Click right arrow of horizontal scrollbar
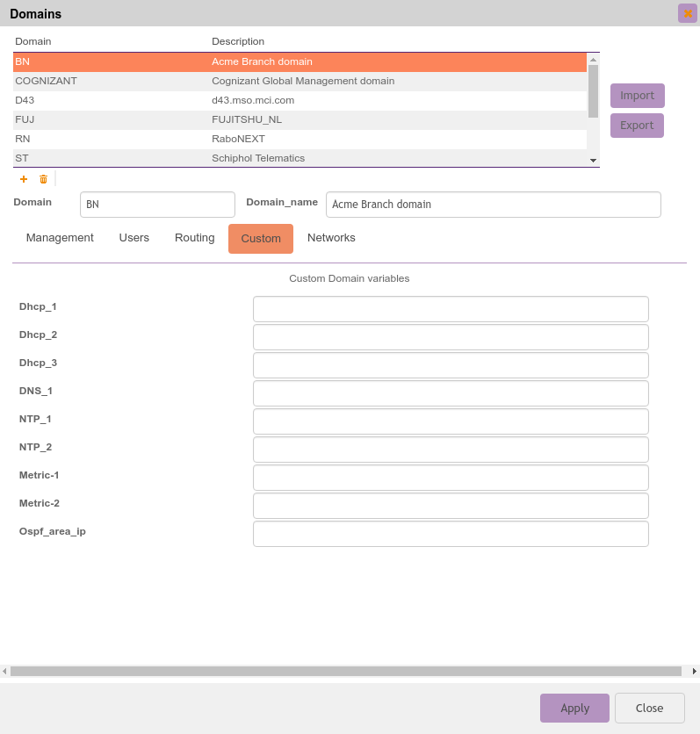Viewport: 700px width, 734px height. click(694, 671)
